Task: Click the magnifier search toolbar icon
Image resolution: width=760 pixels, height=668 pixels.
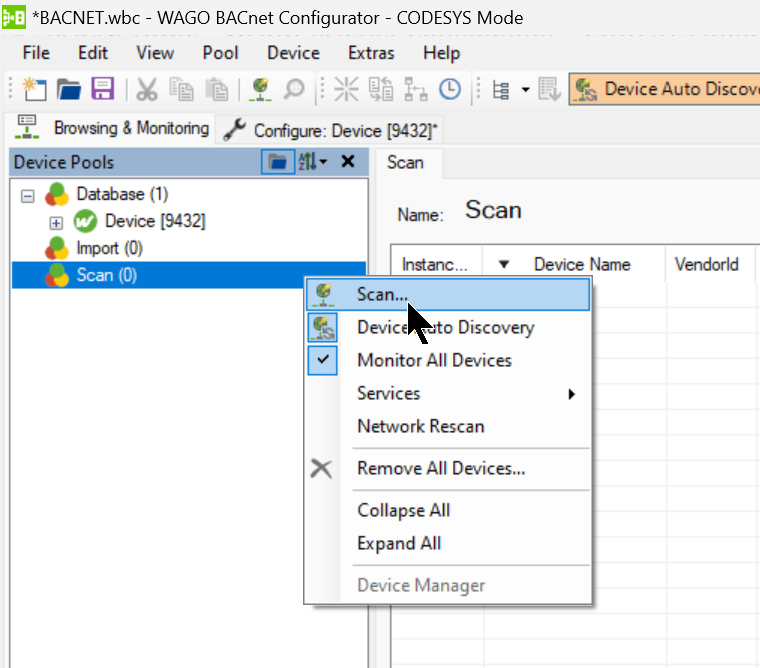Action: coord(294,89)
